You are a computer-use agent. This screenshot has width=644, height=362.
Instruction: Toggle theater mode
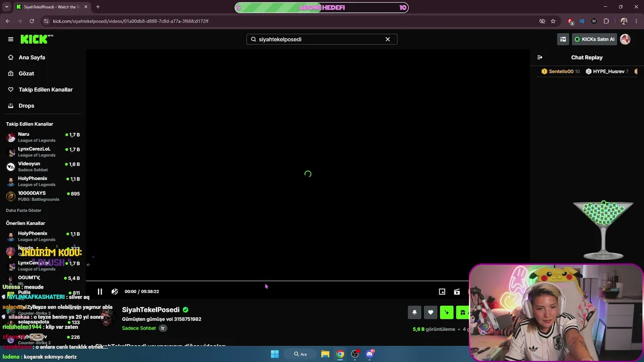pyautogui.click(x=457, y=292)
